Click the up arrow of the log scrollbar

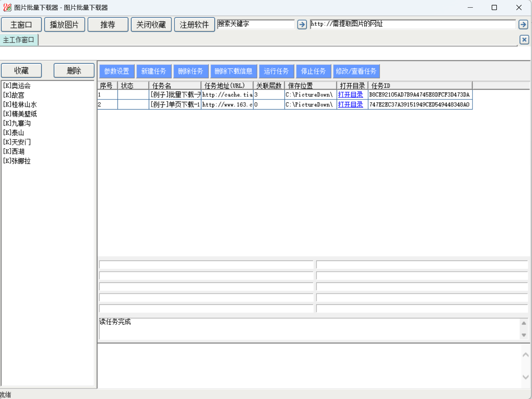click(524, 323)
